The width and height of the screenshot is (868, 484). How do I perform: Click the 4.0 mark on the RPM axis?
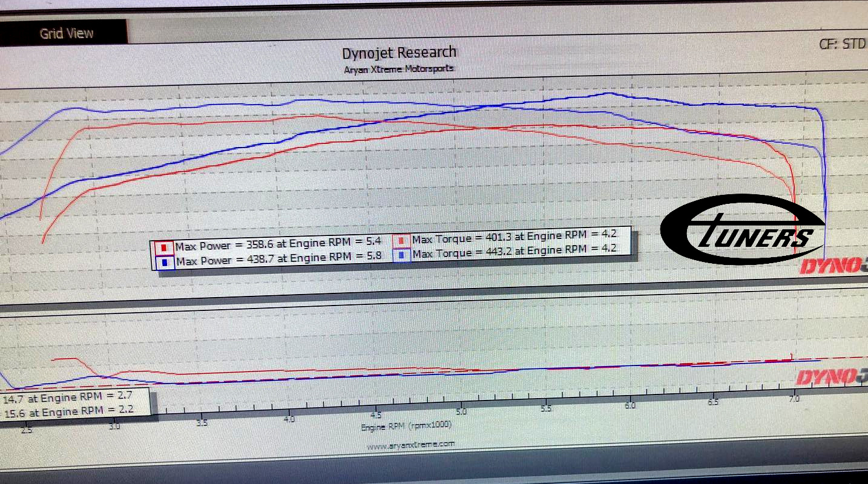pyautogui.click(x=289, y=419)
